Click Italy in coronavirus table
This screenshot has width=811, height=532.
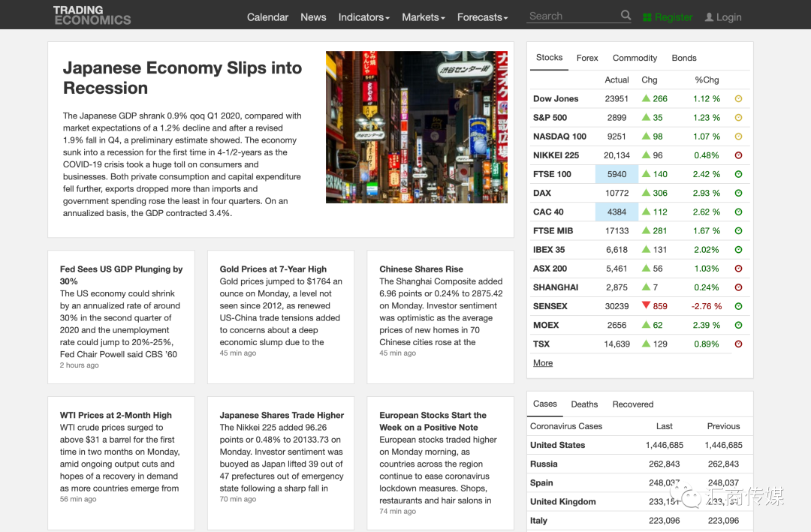click(x=538, y=521)
